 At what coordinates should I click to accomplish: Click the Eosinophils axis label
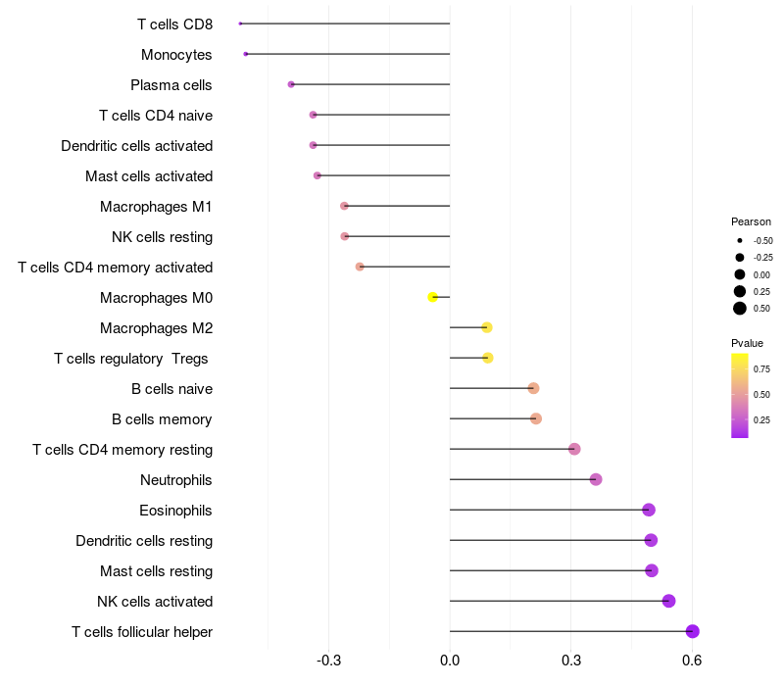click(175, 511)
